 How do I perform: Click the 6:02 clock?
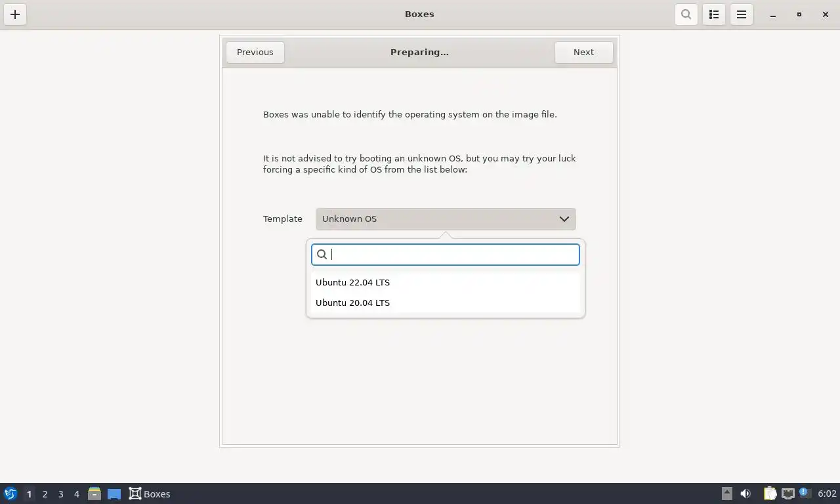coord(827,494)
